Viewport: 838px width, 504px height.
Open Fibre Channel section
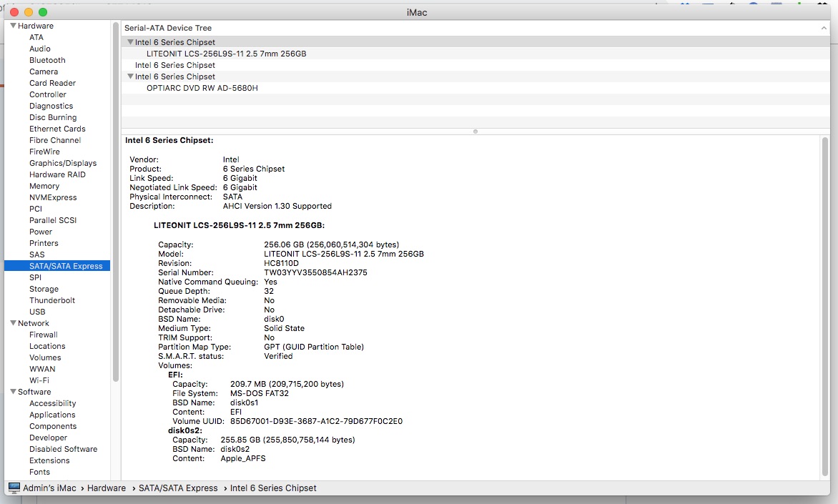55,140
